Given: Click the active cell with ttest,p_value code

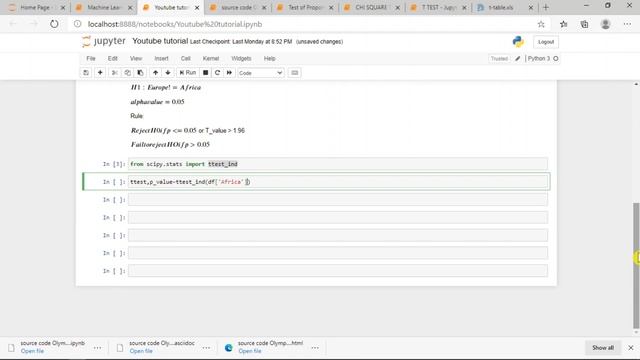Looking at the screenshot, I should (338, 182).
